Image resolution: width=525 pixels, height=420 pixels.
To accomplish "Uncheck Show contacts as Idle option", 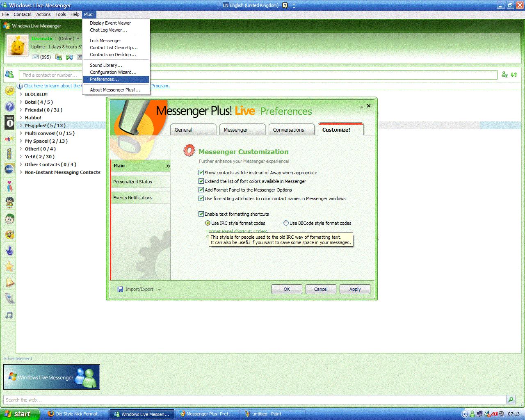I will point(201,173).
